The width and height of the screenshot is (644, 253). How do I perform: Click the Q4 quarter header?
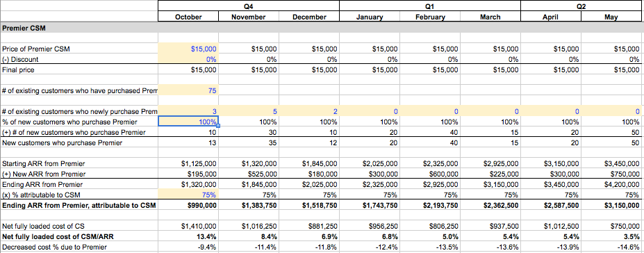(249, 6)
